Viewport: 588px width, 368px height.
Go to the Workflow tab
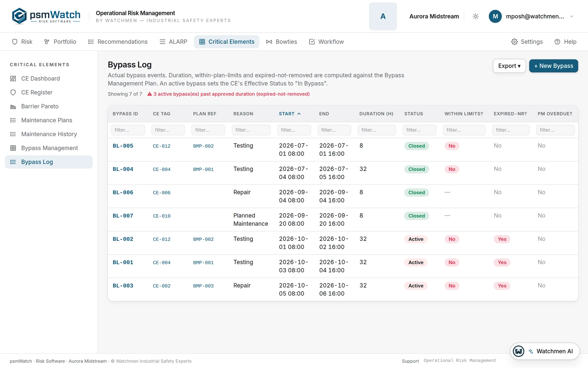click(326, 42)
